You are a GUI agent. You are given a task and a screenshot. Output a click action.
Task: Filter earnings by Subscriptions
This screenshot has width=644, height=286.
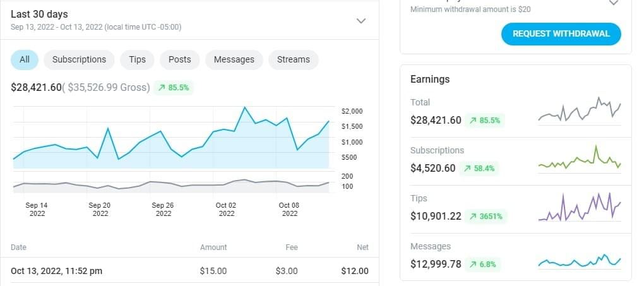click(x=79, y=59)
